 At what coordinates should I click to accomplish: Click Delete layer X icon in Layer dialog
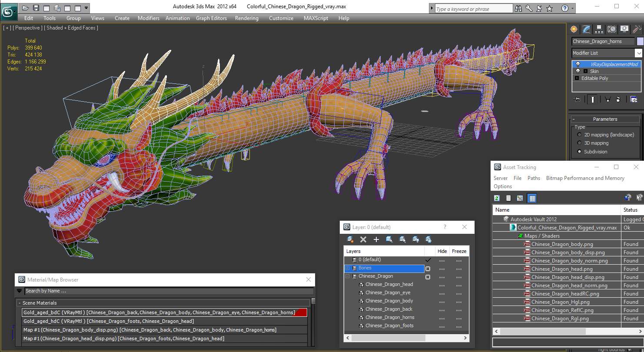click(x=363, y=239)
